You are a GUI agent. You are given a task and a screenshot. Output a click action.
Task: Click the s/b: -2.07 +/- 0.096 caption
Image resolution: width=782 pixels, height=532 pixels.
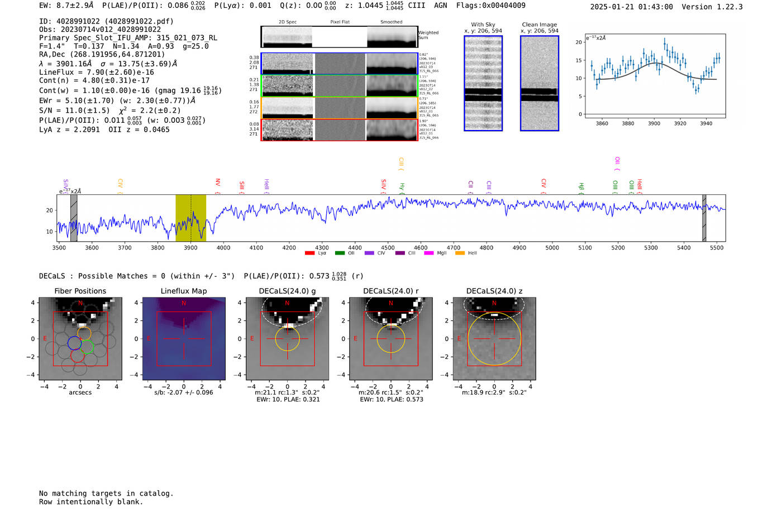(184, 392)
